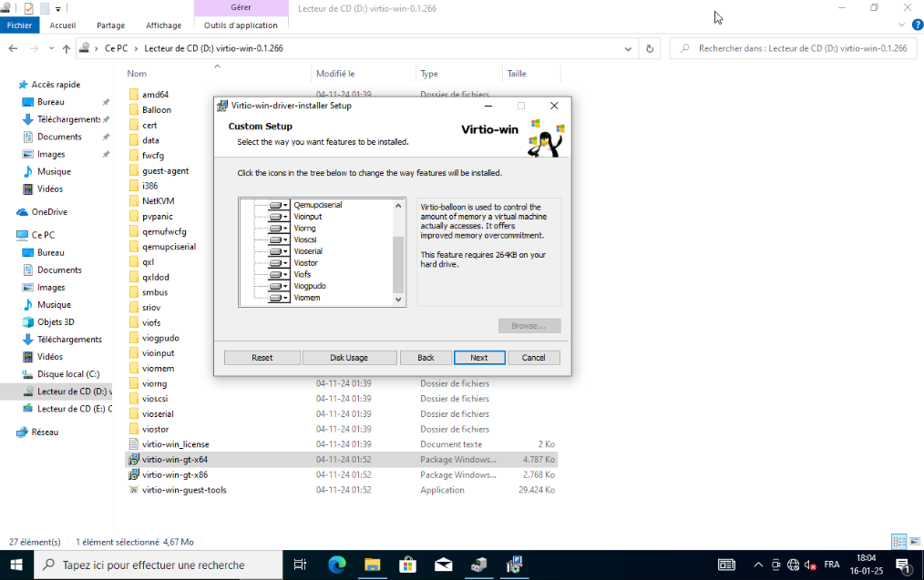Image resolution: width=924 pixels, height=580 pixels.
Task: Select virtio-win-guest-tools application
Action: click(184, 490)
